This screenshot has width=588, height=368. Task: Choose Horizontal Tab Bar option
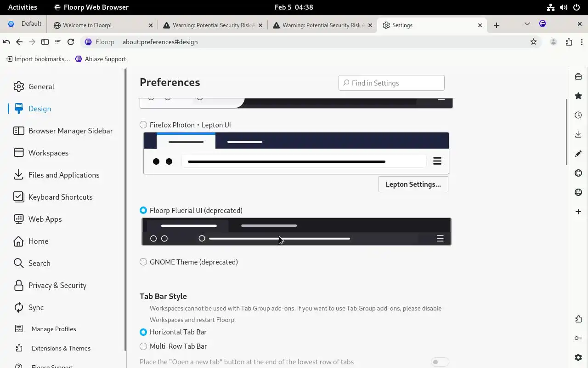pos(143,332)
